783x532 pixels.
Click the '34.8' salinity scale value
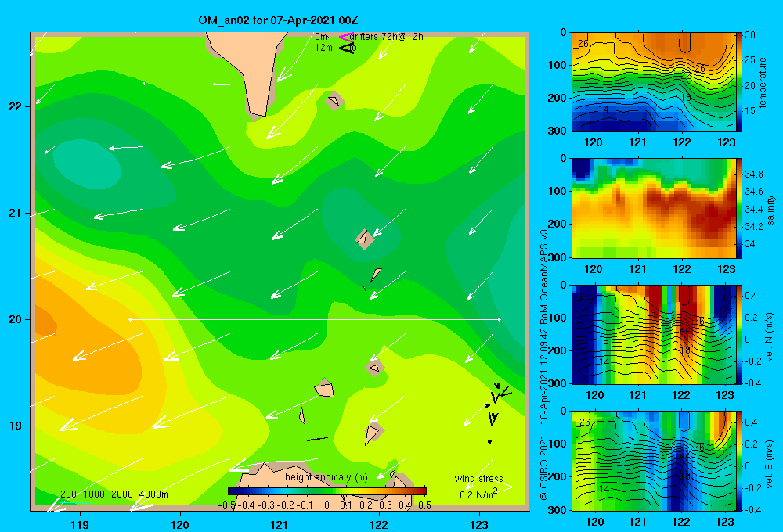(x=753, y=174)
